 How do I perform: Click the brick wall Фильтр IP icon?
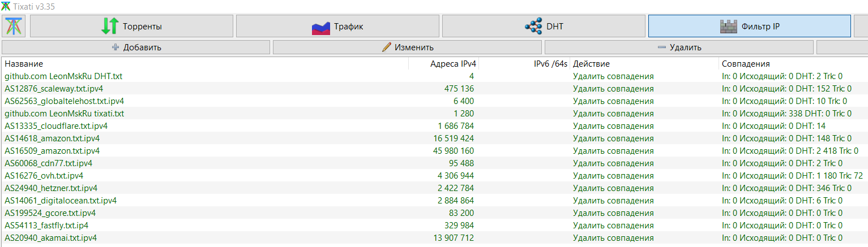[728, 26]
